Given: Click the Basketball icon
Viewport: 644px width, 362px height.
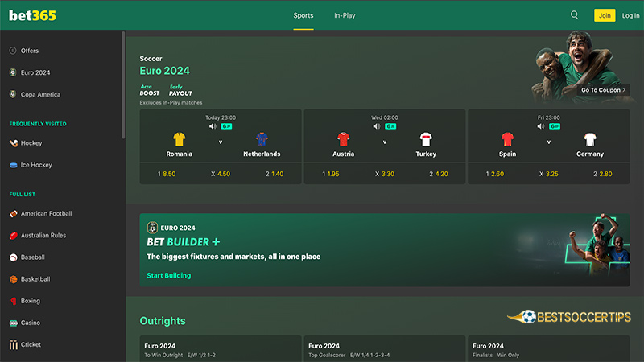Looking at the screenshot, I should click(13, 279).
